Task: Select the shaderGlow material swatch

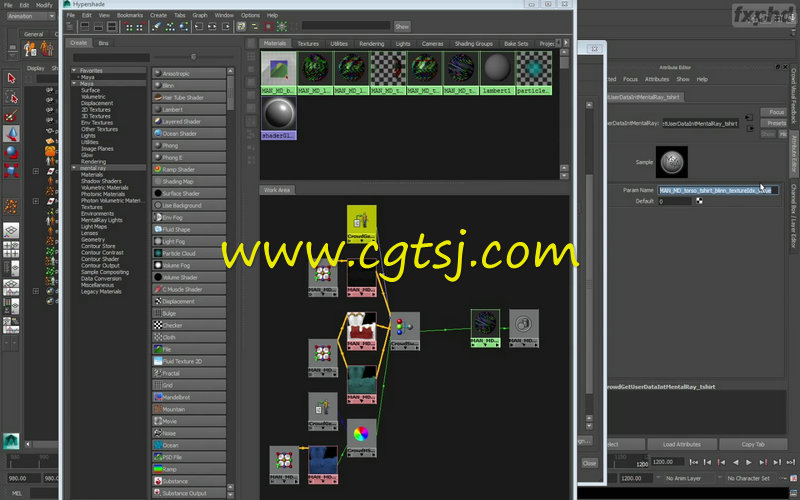Action: (x=279, y=118)
